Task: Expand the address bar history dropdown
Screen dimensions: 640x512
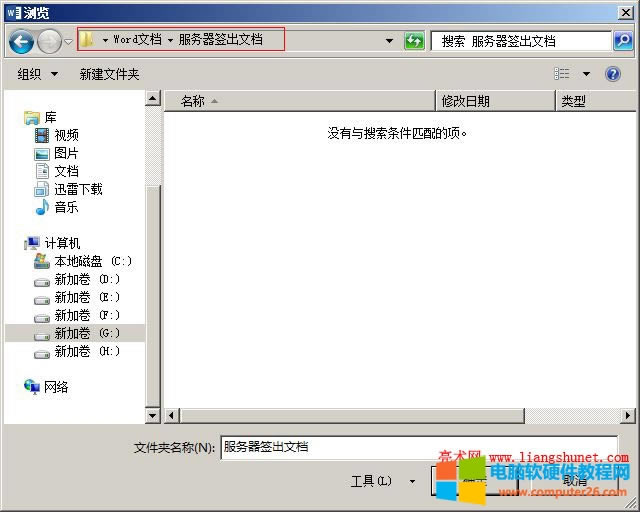Action: tap(389, 41)
